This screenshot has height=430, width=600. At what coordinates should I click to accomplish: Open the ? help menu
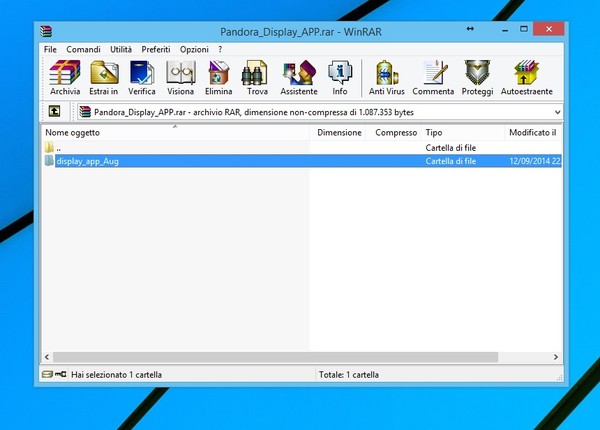coord(220,49)
